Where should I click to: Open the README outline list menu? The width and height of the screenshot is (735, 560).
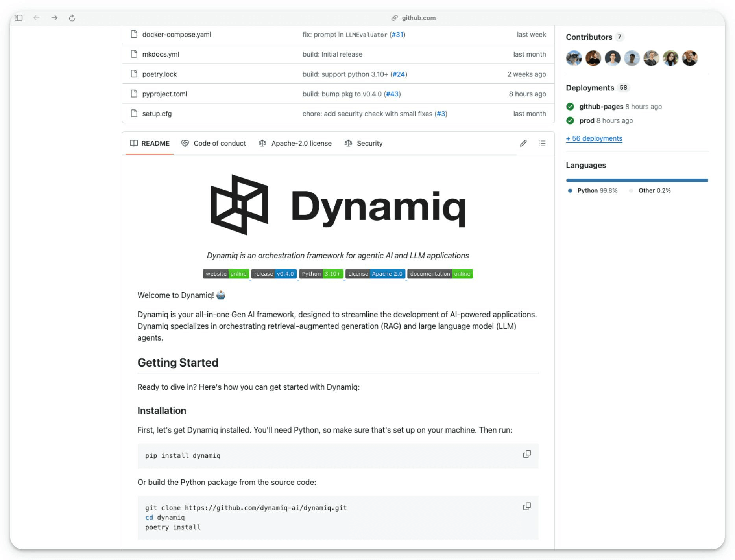(542, 143)
